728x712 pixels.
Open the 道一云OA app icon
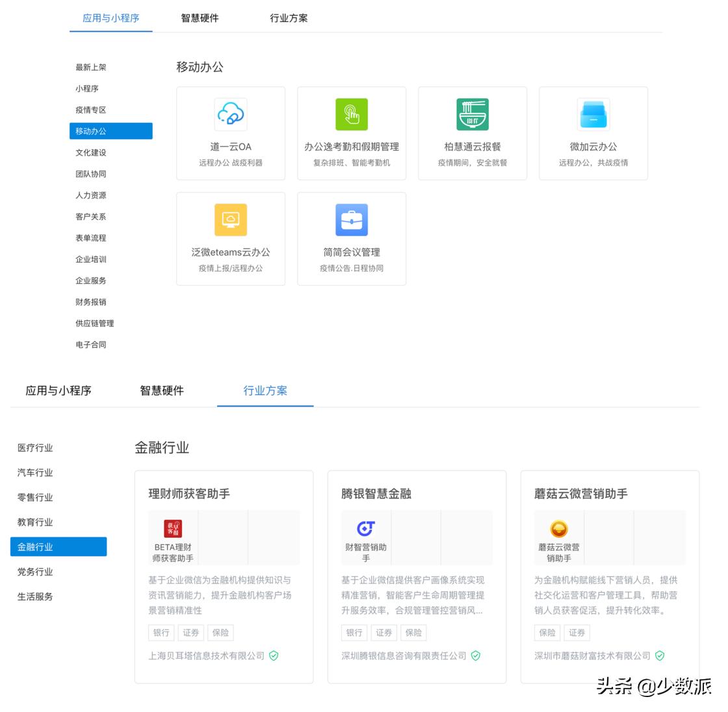[231, 114]
